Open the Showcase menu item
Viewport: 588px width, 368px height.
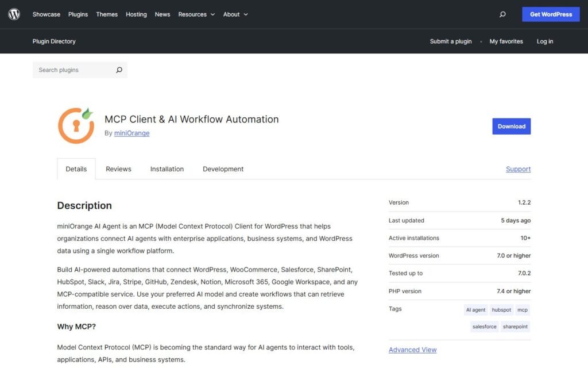click(x=46, y=14)
